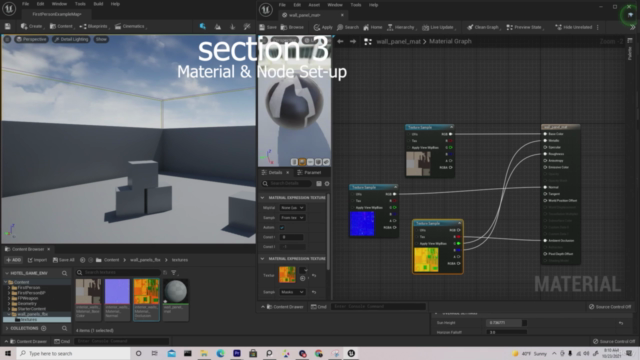Collapse second Material Expression Texture section

[262, 259]
